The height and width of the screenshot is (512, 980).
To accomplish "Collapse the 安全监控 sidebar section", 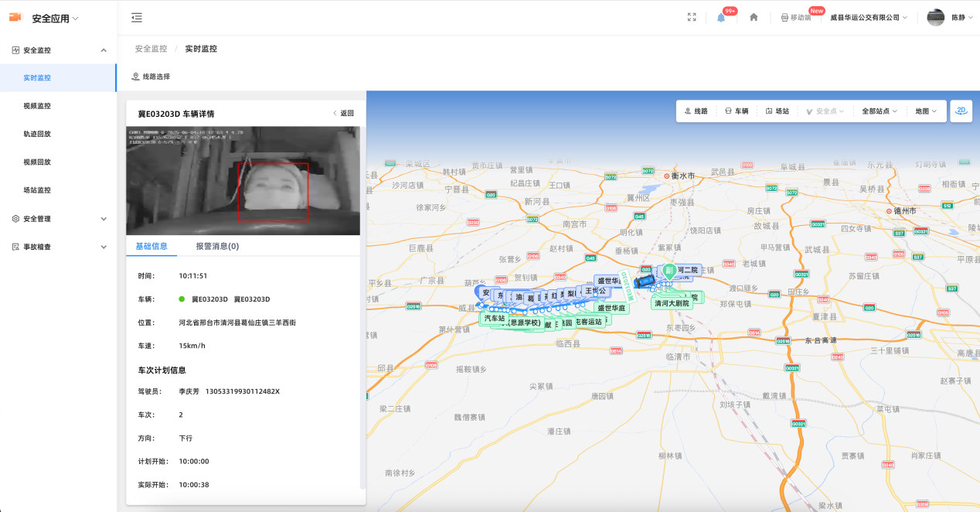I will [58, 50].
